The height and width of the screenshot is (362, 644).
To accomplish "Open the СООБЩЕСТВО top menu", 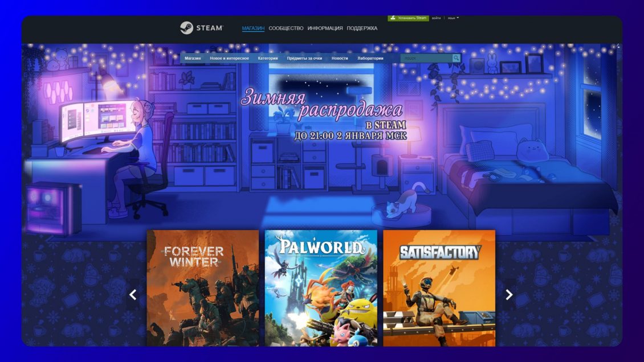I will coord(286,28).
